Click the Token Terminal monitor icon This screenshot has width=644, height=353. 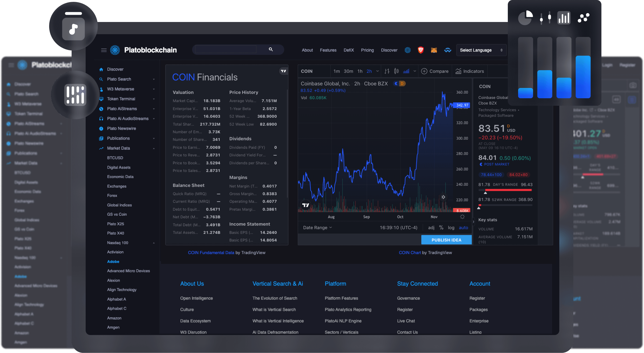click(101, 99)
